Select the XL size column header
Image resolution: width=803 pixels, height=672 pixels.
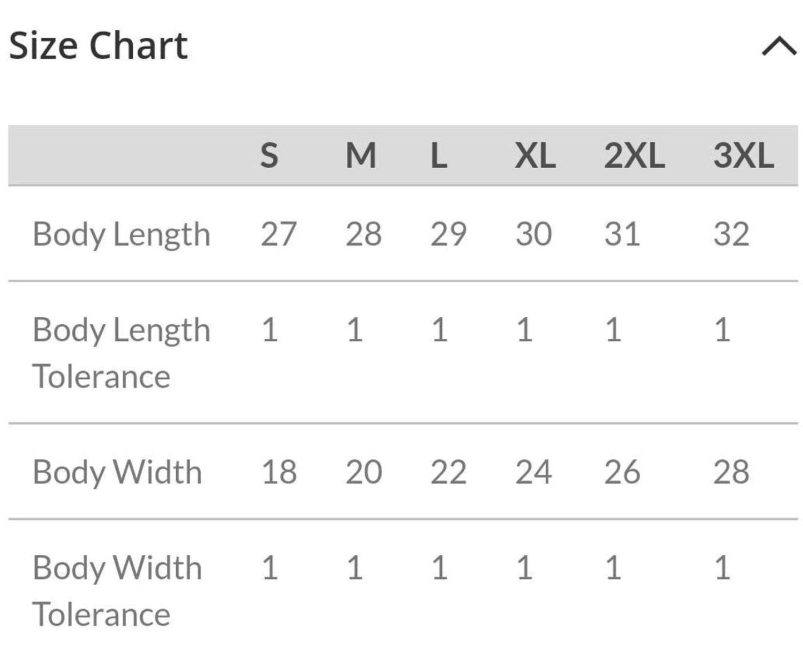pyautogui.click(x=535, y=156)
